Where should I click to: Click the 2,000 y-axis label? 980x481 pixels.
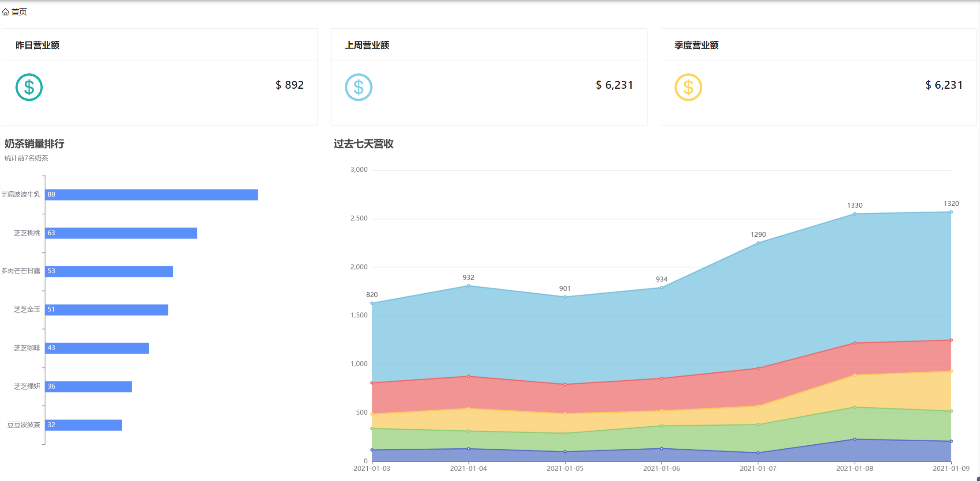click(359, 267)
